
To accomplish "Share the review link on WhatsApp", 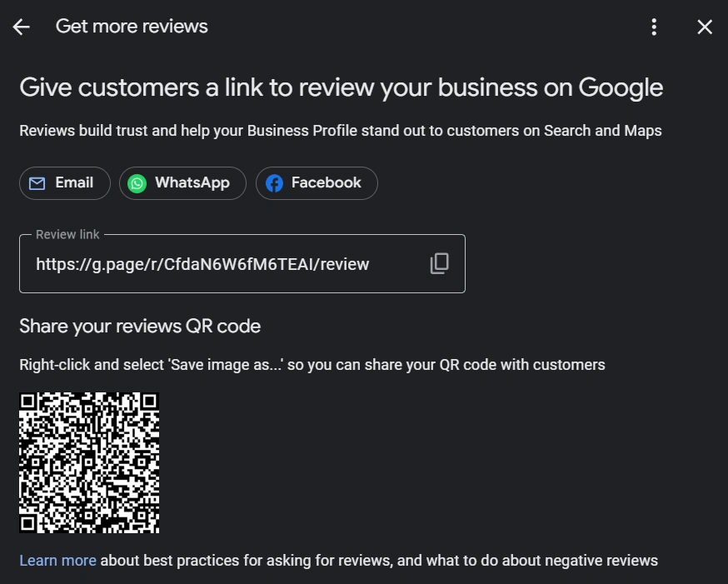I will tap(182, 182).
